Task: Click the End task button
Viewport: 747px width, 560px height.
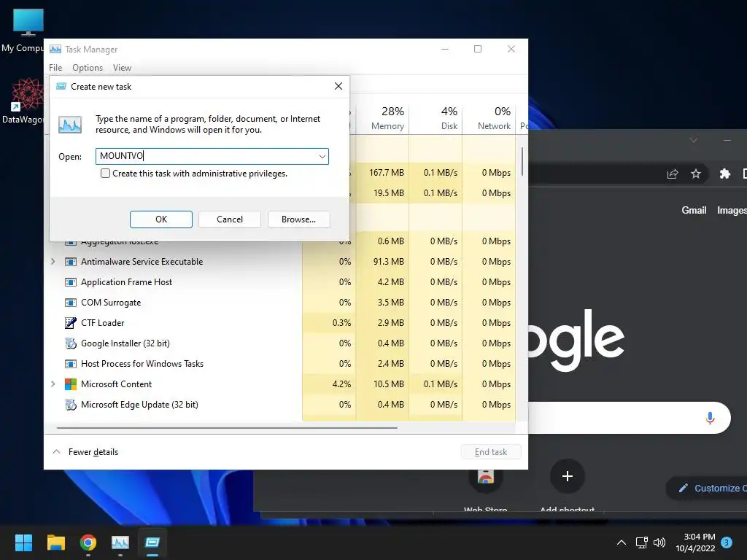Action: tap(491, 452)
